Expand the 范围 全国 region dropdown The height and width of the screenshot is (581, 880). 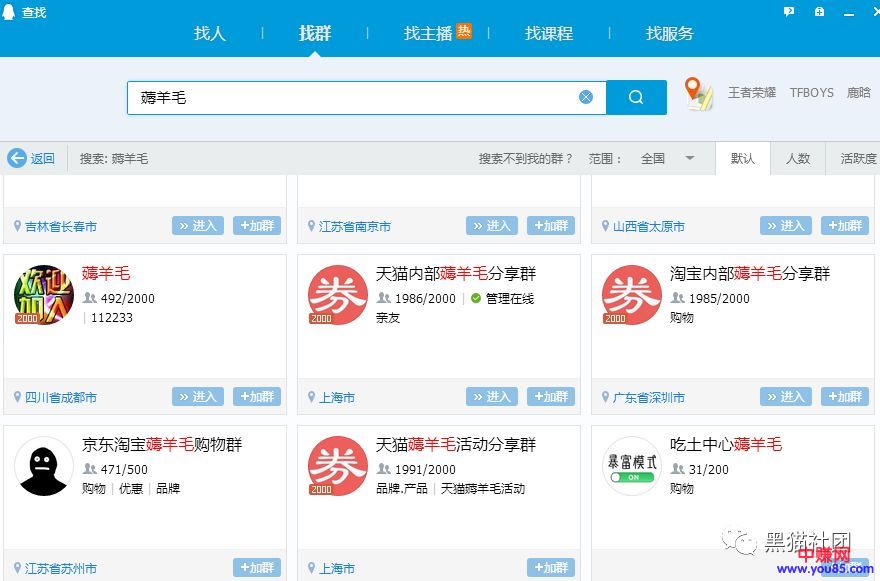(x=689, y=158)
